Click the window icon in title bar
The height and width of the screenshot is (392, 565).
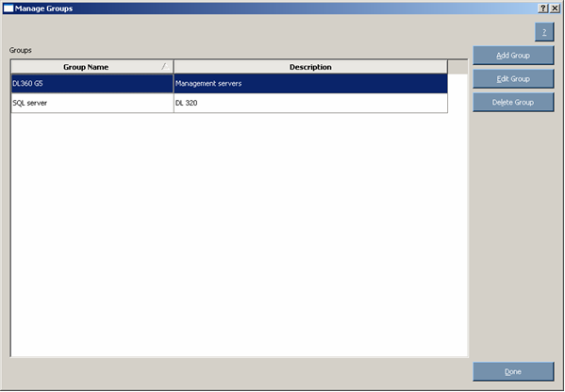tap(8, 8)
